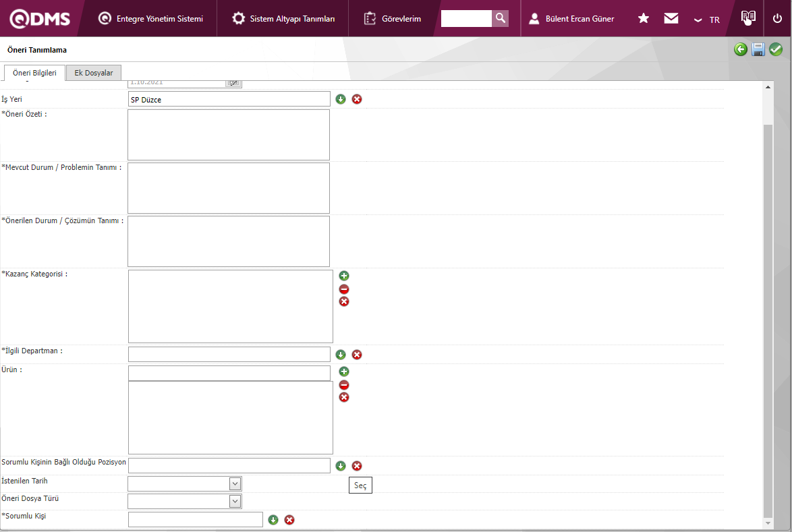The width and height of the screenshot is (792, 532).
Task: Click inside the Öneri Özeti text area
Action: click(x=228, y=135)
